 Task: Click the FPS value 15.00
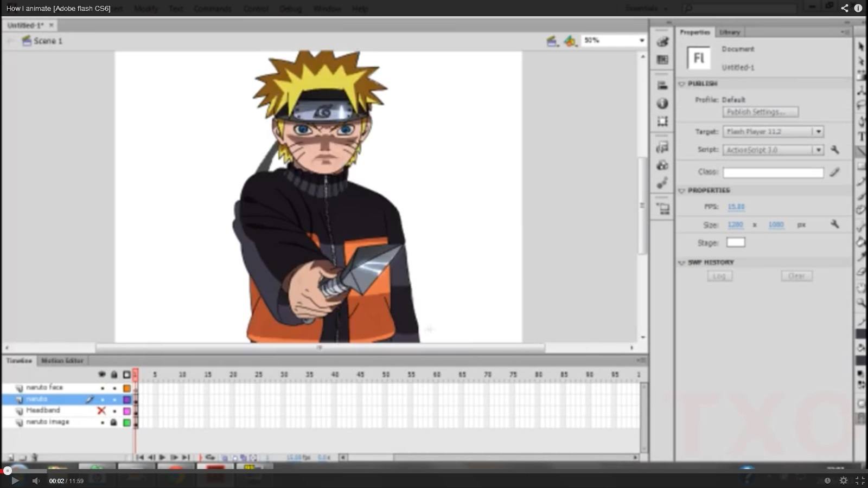736,207
